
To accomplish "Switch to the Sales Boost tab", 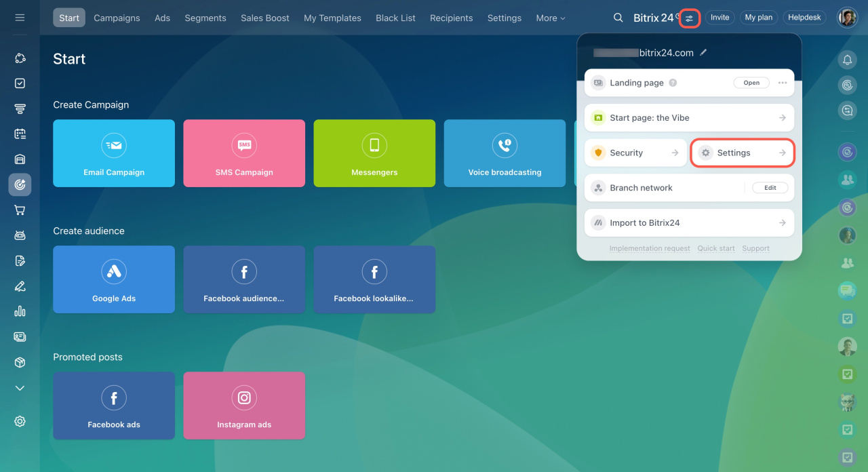I will [265, 18].
